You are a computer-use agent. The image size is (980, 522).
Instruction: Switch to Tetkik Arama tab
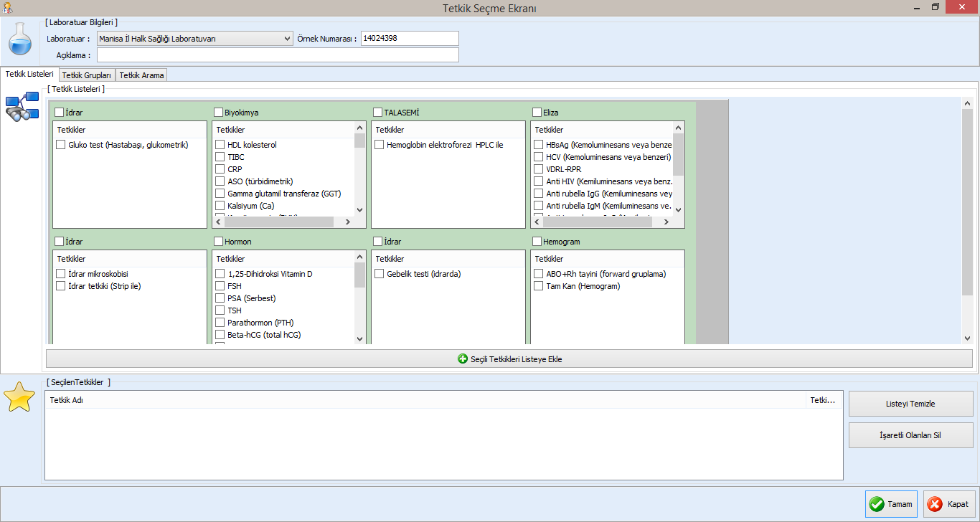pos(141,75)
